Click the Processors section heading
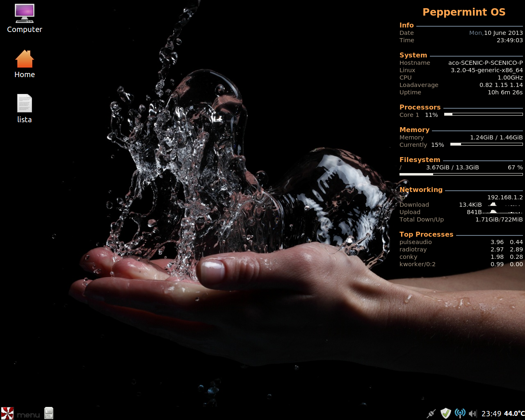525x420 pixels. (420, 107)
